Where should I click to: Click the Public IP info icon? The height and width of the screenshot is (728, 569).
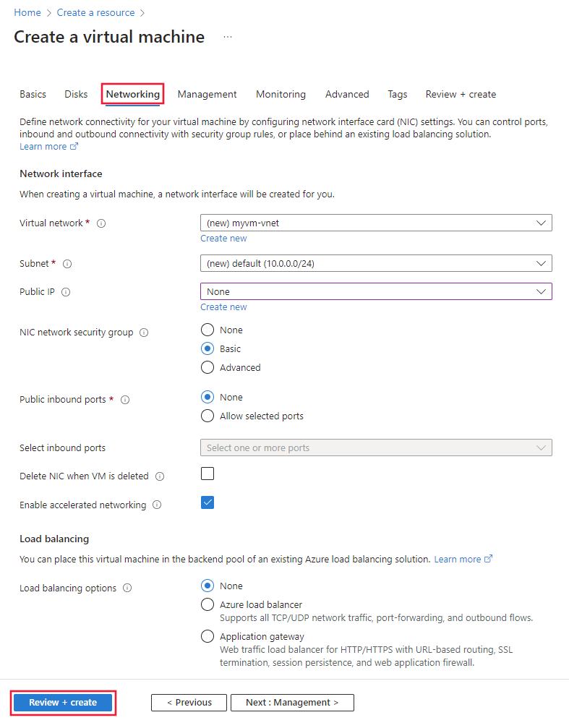65,291
